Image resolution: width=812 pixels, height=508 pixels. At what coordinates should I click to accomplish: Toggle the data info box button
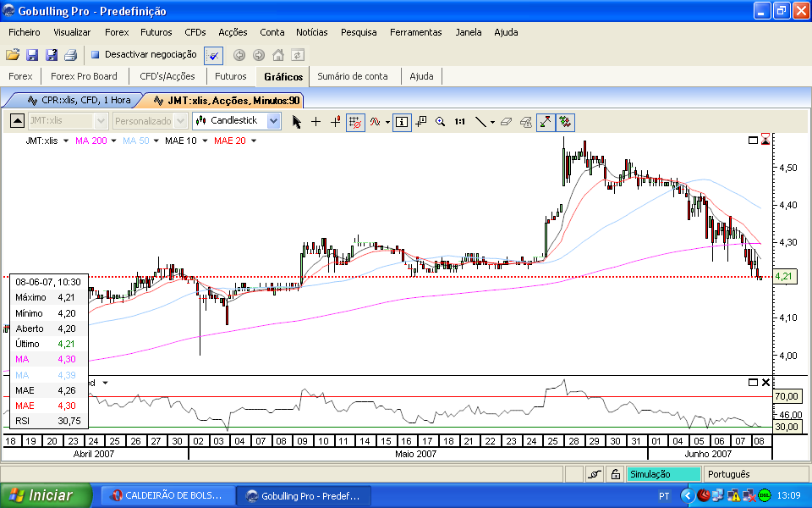click(x=402, y=122)
